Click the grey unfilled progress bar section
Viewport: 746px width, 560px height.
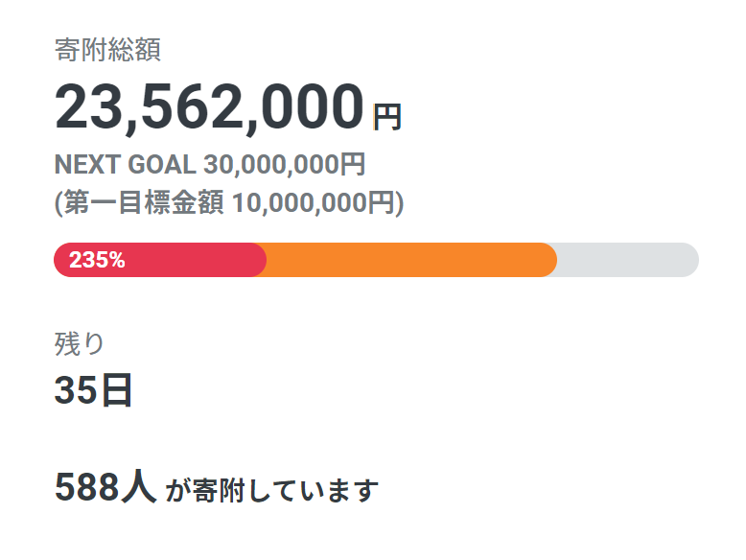pos(623,260)
